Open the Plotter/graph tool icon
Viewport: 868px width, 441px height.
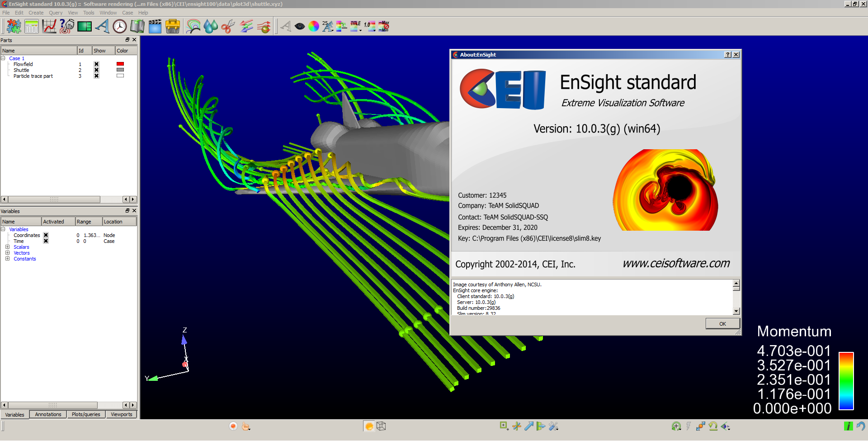(49, 26)
